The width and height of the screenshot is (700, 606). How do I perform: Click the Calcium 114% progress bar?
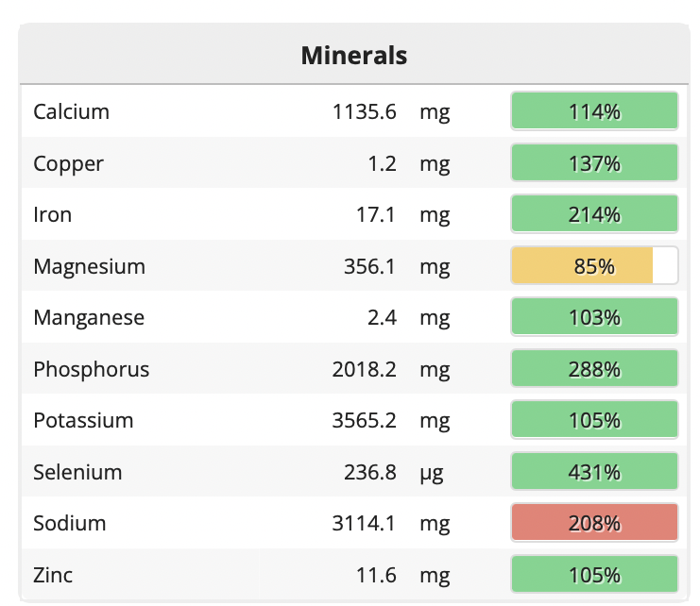[x=594, y=111]
